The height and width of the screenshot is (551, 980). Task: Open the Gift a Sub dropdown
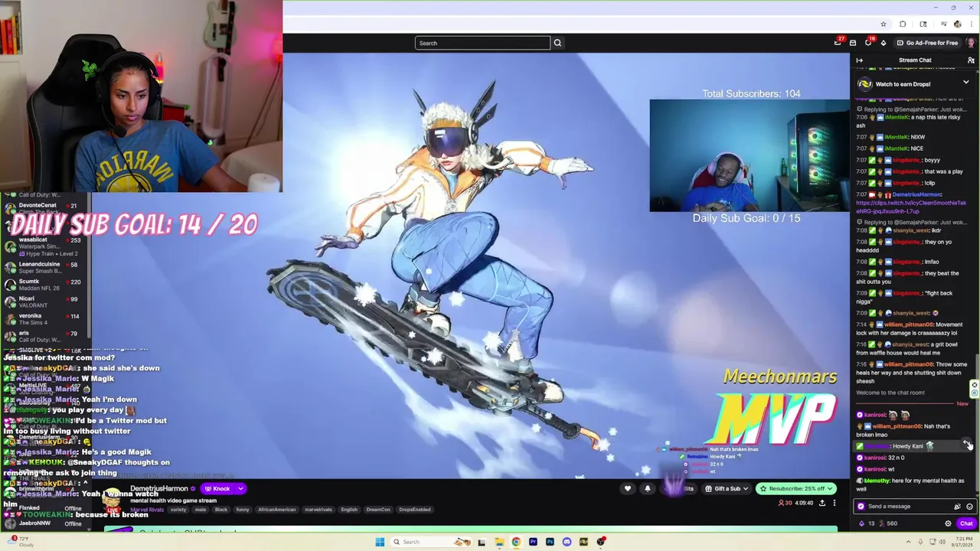[727, 488]
